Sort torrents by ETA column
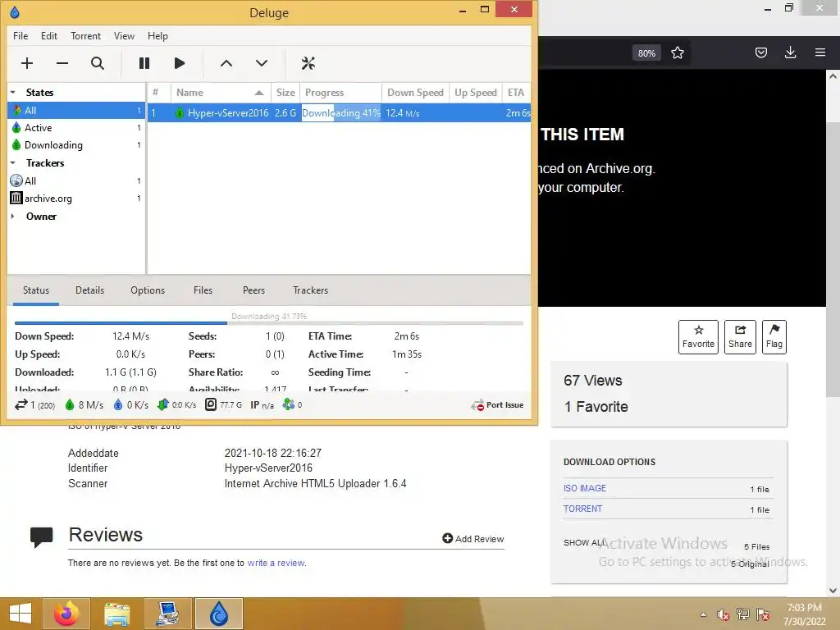Screen dimensions: 840x630 click(517, 92)
